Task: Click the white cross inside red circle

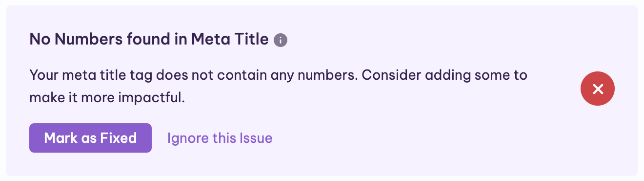Action: coord(598,89)
